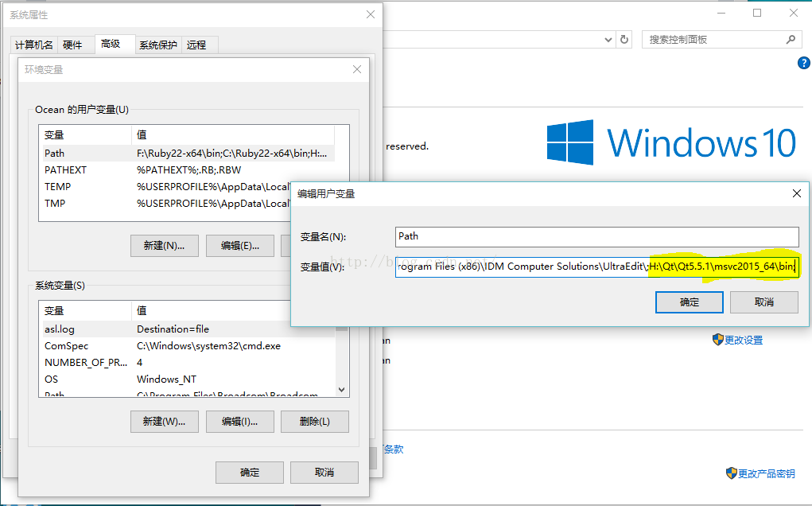Click 删除(L) under system variables
The width and height of the screenshot is (812, 506).
click(x=315, y=422)
